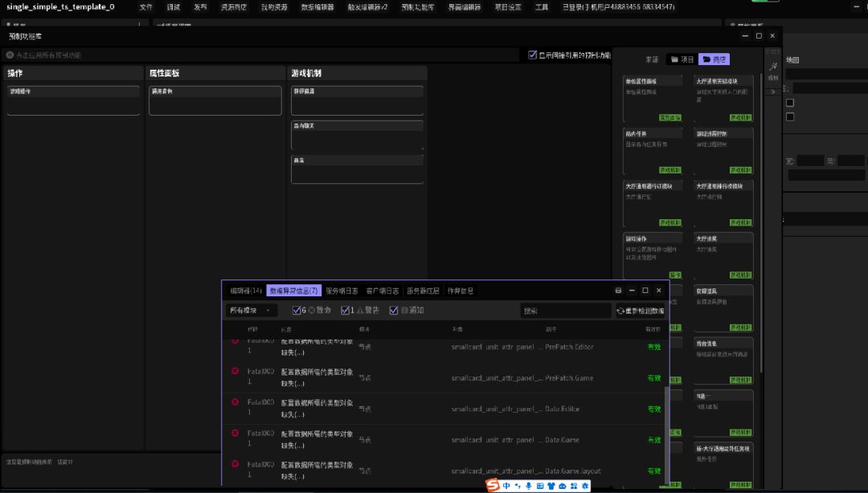The width and height of the screenshot is (868, 493).
Task: Select the 项目 folder source button
Action: pyautogui.click(x=682, y=59)
